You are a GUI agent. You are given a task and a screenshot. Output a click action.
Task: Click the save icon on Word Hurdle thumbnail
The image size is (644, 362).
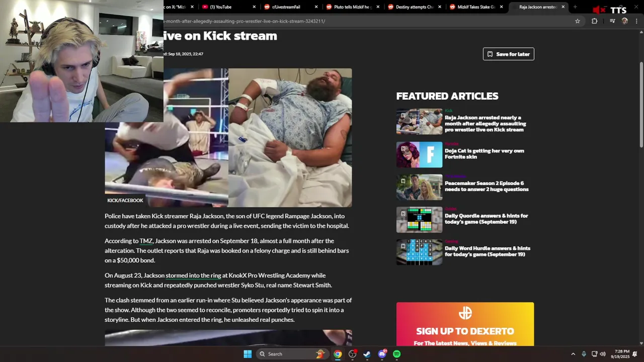[x=403, y=246]
